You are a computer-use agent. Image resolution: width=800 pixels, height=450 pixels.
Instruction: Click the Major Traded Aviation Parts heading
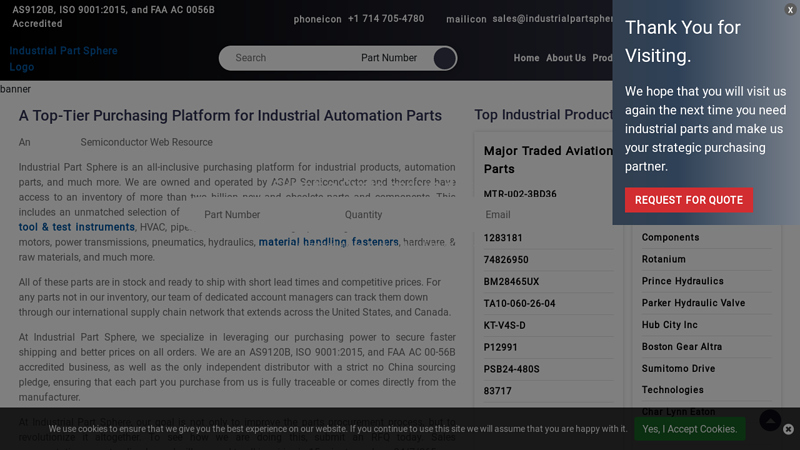(x=548, y=160)
